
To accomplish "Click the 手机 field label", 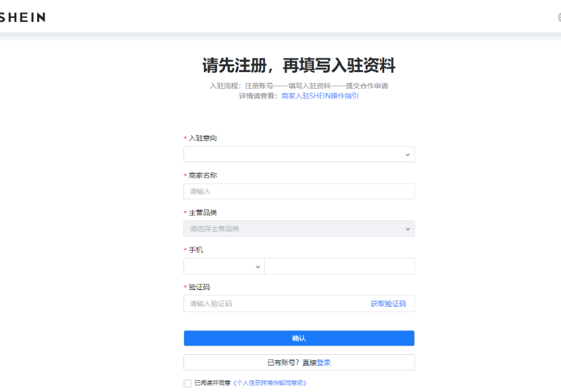I will 195,250.
